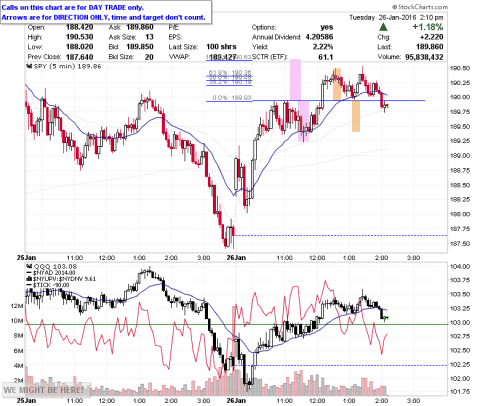Click the chart icon beside QQQ 103.08

pyautogui.click(x=29, y=266)
